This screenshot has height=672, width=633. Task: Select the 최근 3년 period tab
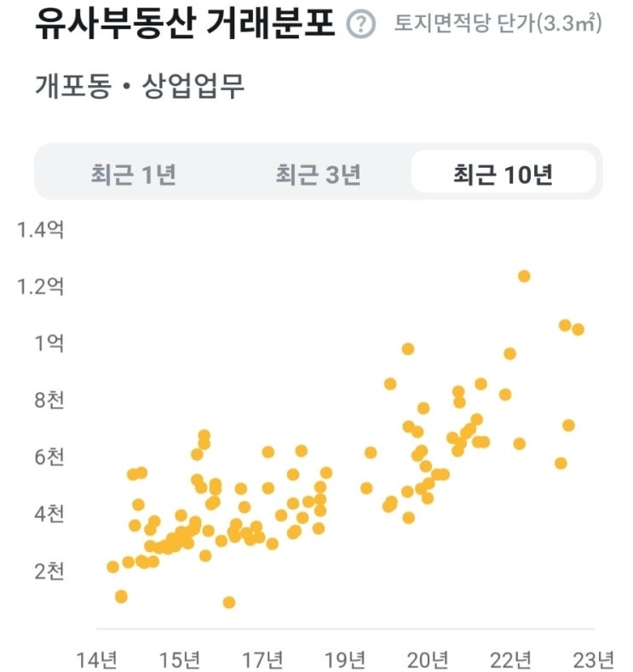319,175
